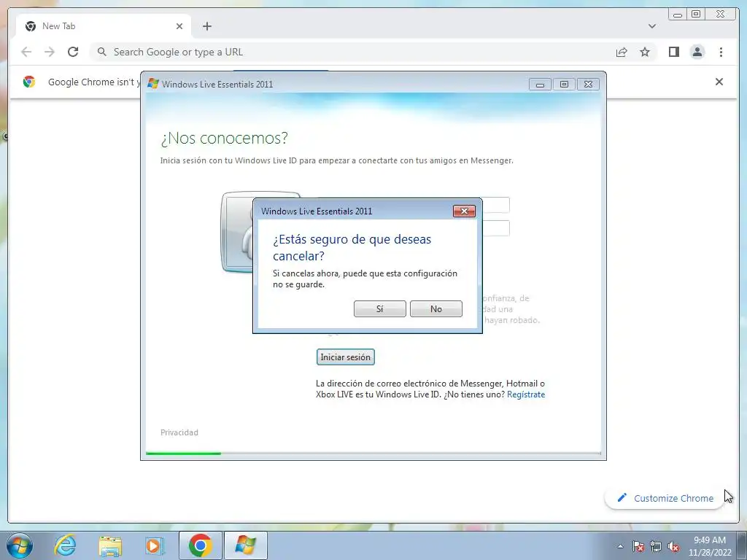The height and width of the screenshot is (560, 747).
Task: Toggle Chrome's side panel icon
Action: point(673,52)
